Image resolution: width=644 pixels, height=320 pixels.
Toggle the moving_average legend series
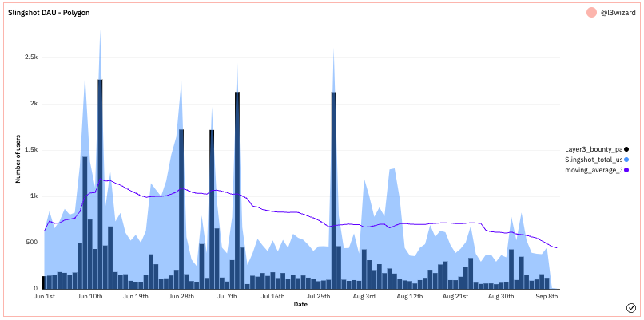click(597, 169)
